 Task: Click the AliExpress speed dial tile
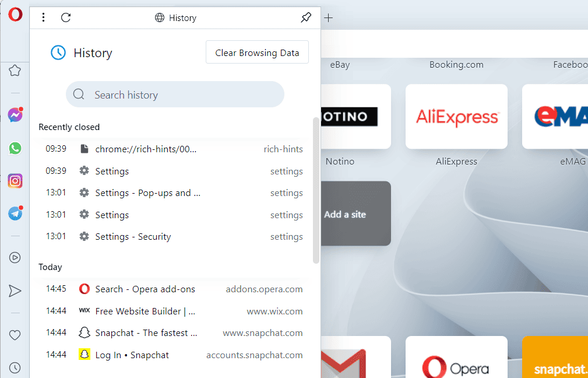click(456, 116)
